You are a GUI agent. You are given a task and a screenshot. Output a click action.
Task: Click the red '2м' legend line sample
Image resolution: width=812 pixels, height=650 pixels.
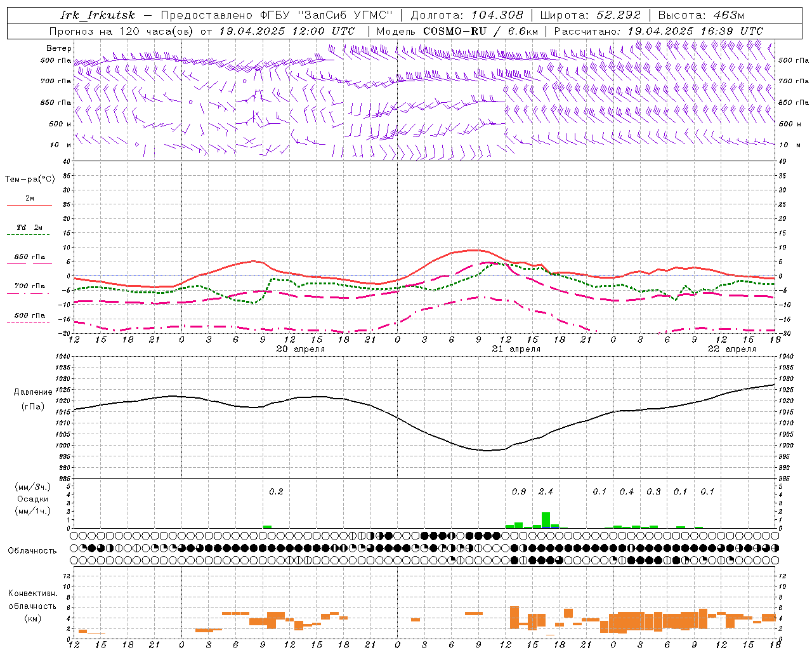pos(29,206)
